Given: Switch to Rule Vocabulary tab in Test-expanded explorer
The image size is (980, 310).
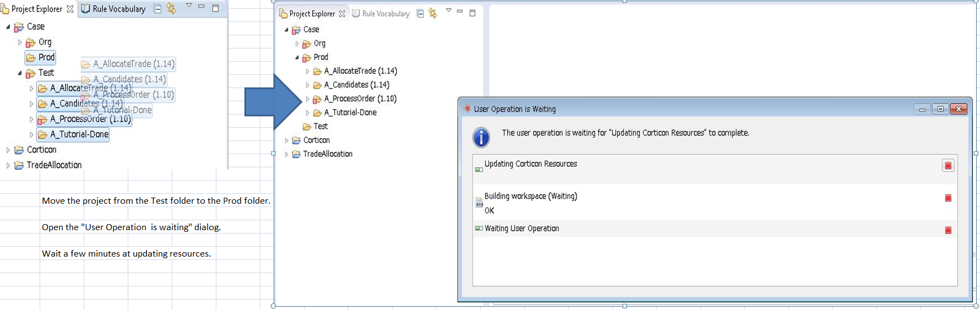Looking at the screenshot, I should click(x=113, y=9).
